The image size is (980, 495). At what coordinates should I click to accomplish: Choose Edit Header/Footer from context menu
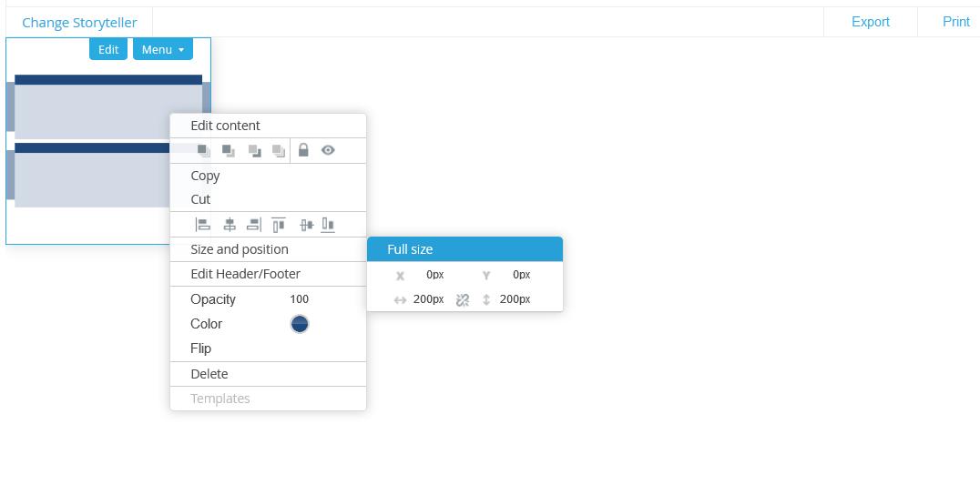pyautogui.click(x=245, y=274)
